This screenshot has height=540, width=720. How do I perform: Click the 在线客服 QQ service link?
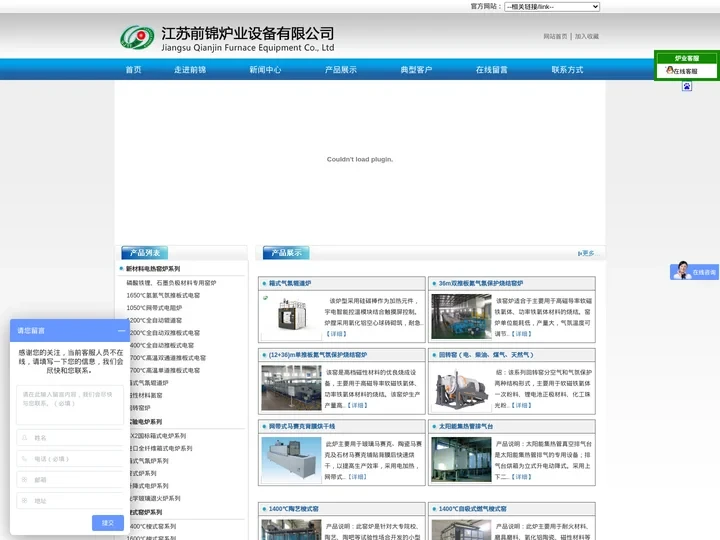point(682,71)
